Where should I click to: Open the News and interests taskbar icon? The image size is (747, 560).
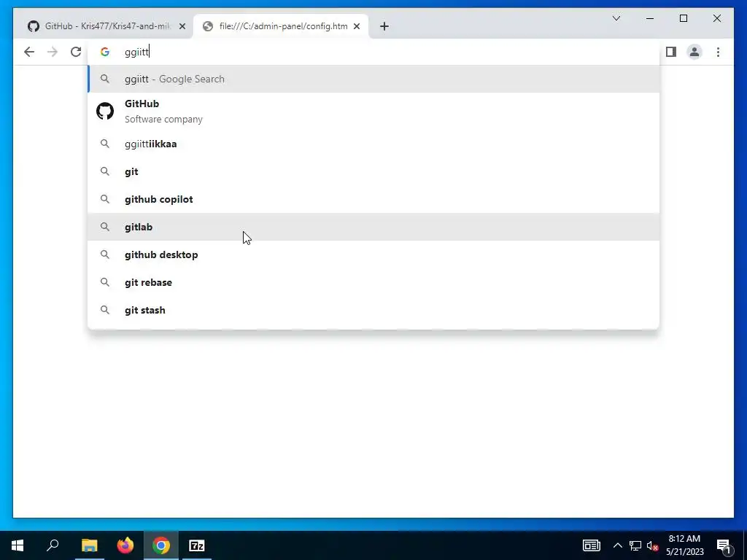(591, 545)
